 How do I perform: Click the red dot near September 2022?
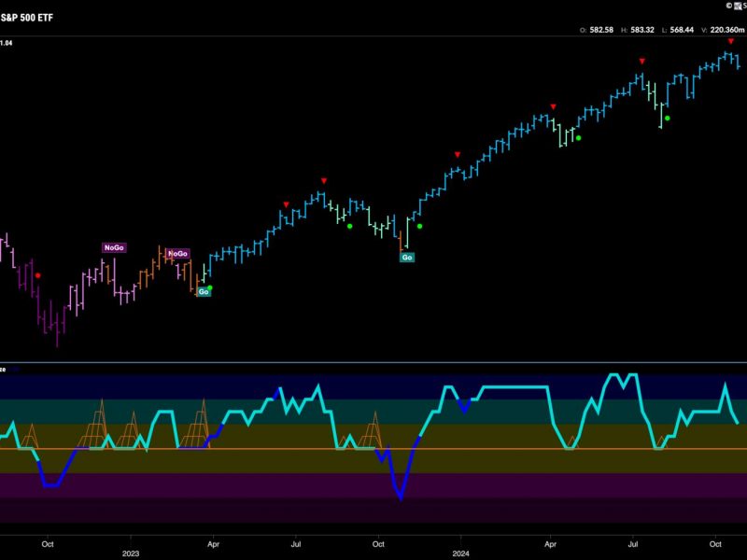(38, 275)
